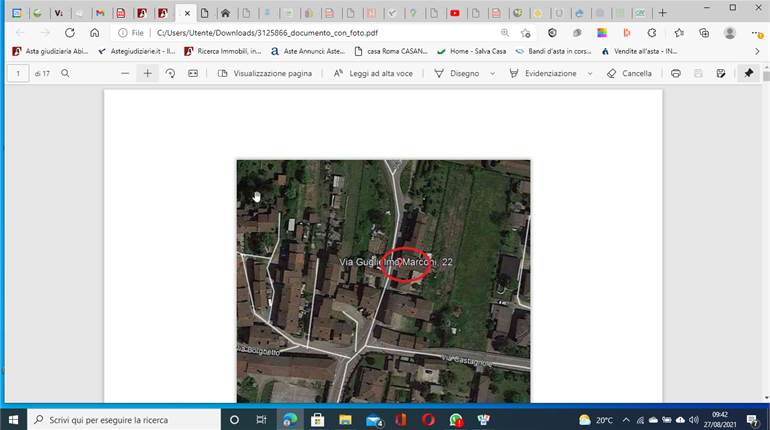Expand the Evidenziazione color dropdown

[590, 74]
